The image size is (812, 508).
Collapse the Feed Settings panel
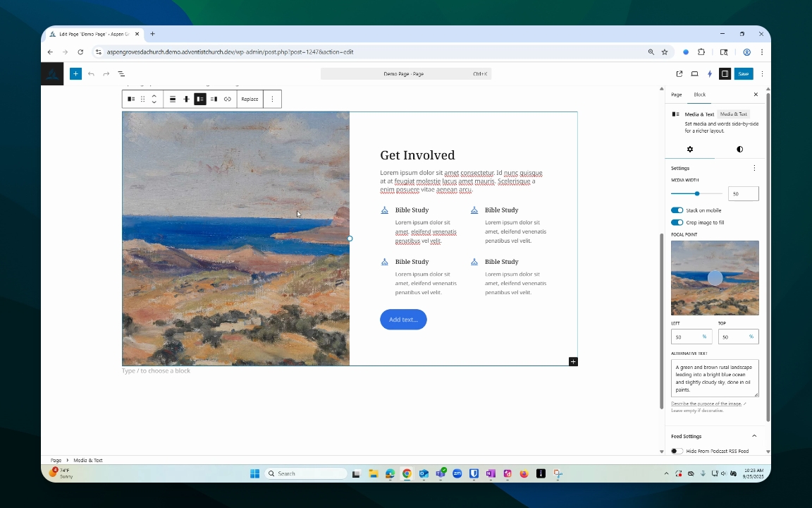[x=754, y=436]
